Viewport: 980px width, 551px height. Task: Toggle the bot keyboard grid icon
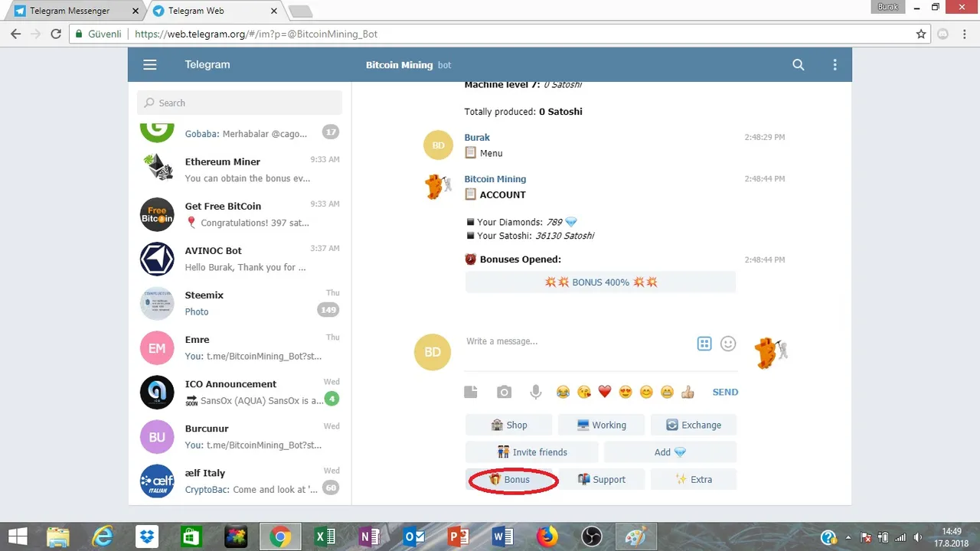[x=704, y=344]
